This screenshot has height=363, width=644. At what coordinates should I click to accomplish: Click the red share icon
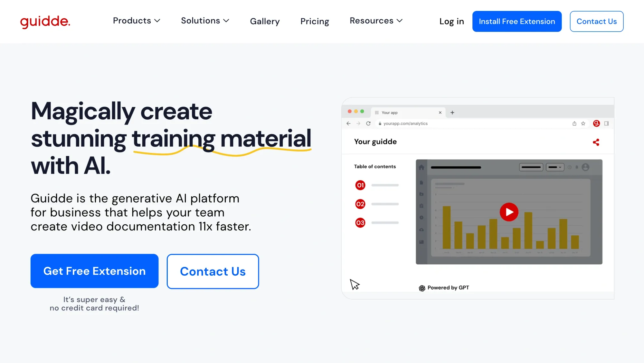596,142
